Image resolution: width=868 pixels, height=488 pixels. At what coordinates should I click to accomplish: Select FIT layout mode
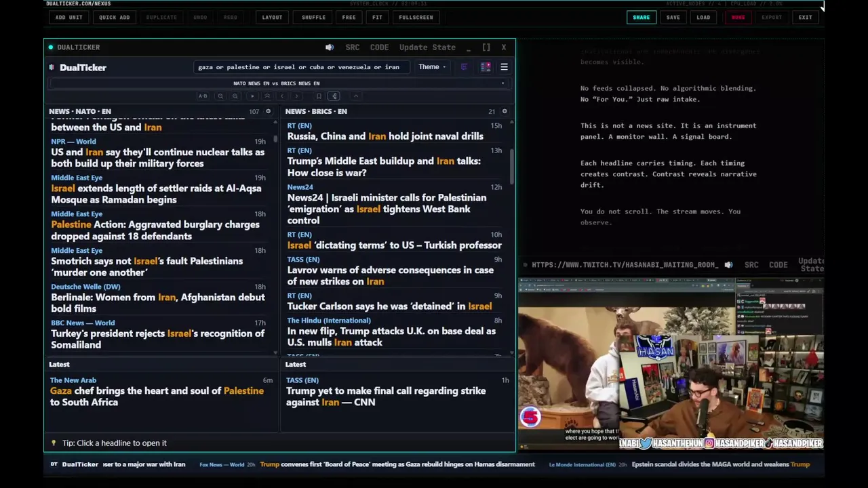[x=377, y=17]
